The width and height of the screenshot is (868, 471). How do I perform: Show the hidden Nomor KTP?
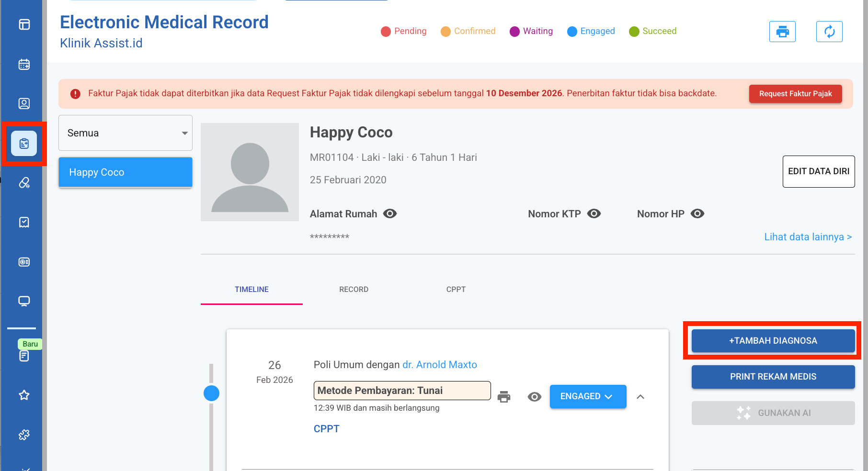594,213
